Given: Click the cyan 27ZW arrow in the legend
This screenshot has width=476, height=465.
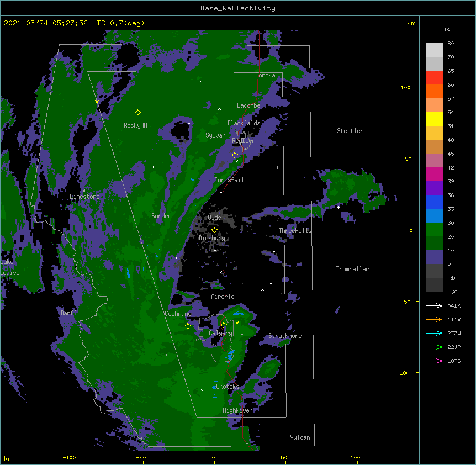Looking at the screenshot, I should 434,333.
